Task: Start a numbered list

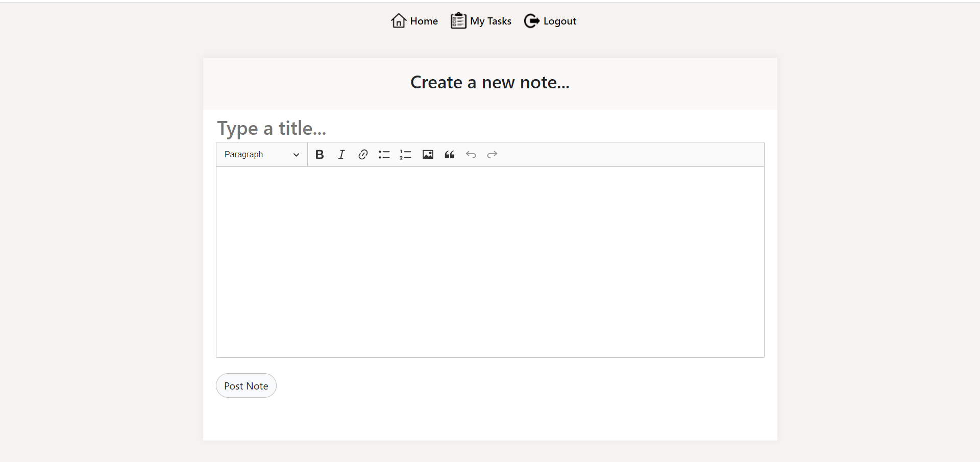Action: (x=406, y=155)
